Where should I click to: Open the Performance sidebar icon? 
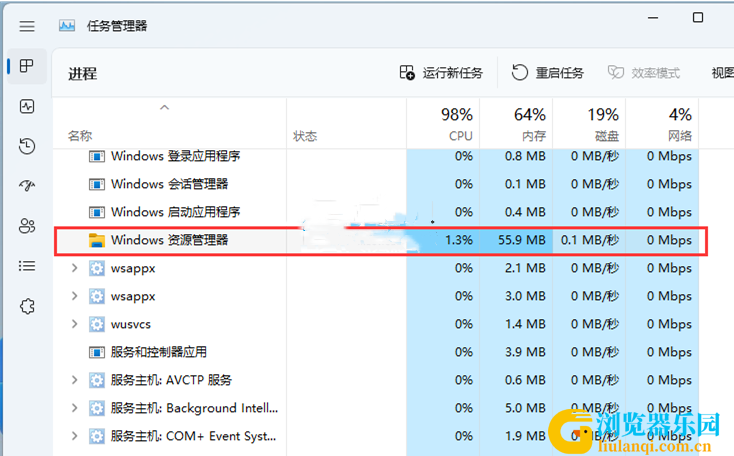(x=27, y=106)
